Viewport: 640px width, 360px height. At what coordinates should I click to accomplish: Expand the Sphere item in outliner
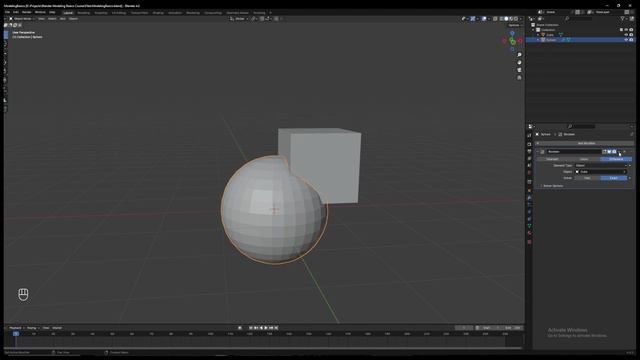click(538, 40)
